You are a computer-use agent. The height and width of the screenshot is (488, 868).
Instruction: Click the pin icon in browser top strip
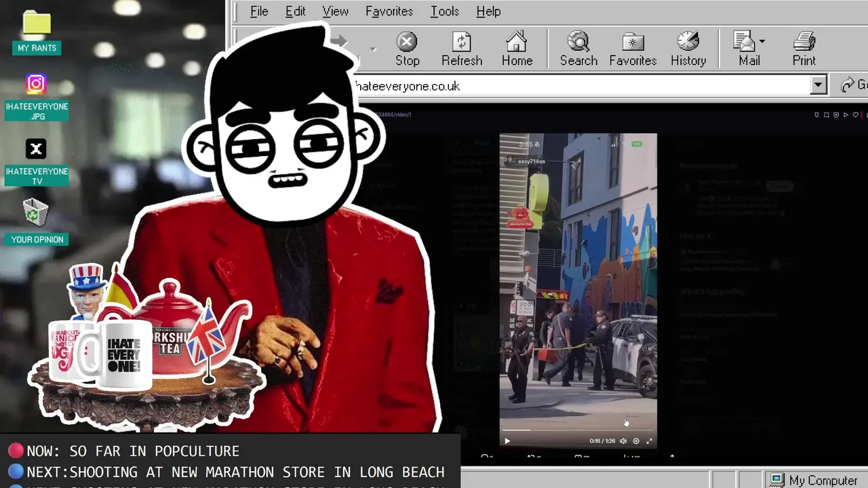click(x=816, y=115)
